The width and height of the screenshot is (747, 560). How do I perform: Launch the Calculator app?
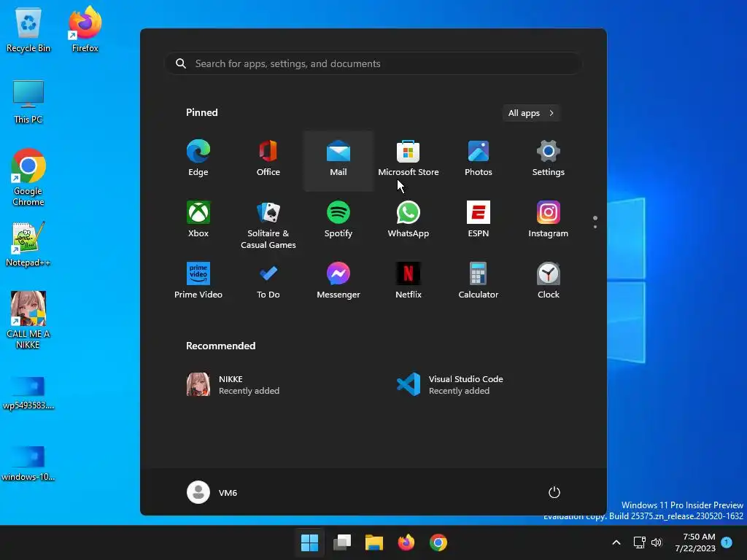tap(479, 281)
